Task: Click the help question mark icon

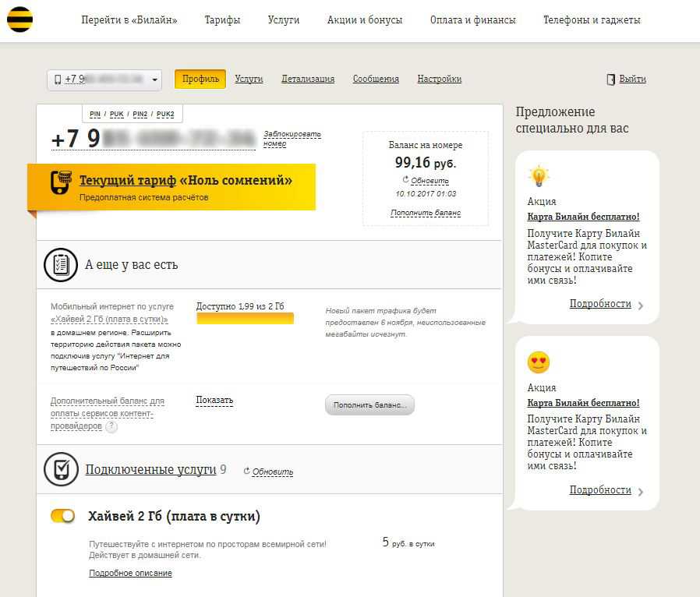Action: tap(111, 426)
